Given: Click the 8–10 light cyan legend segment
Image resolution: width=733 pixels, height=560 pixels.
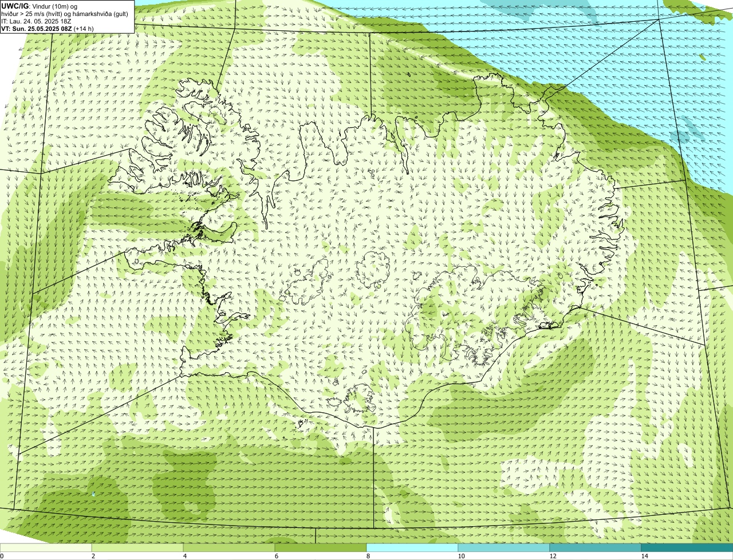Looking at the screenshot, I should coord(412,547).
